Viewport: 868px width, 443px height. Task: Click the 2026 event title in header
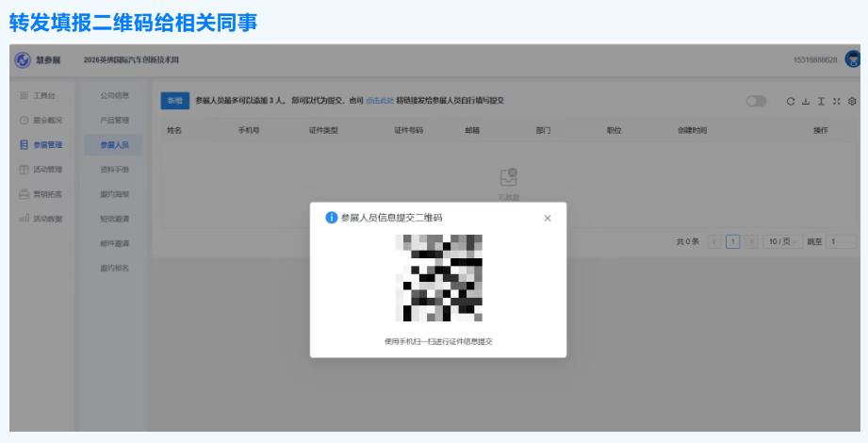(x=131, y=59)
